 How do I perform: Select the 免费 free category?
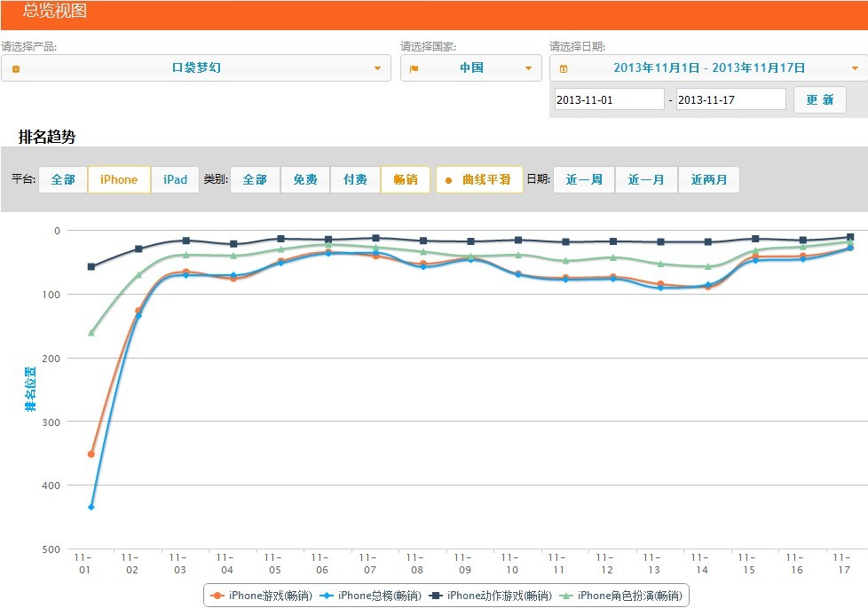tap(305, 179)
